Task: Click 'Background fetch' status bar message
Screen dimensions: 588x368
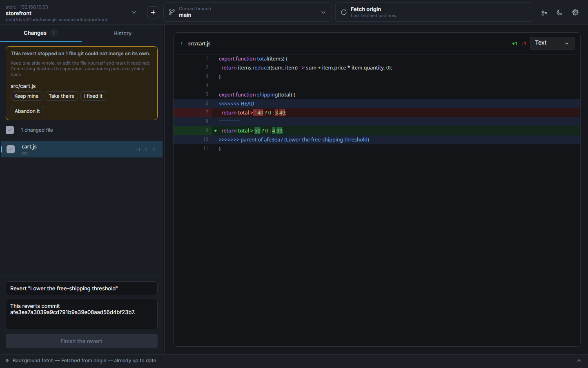Action: (x=84, y=361)
